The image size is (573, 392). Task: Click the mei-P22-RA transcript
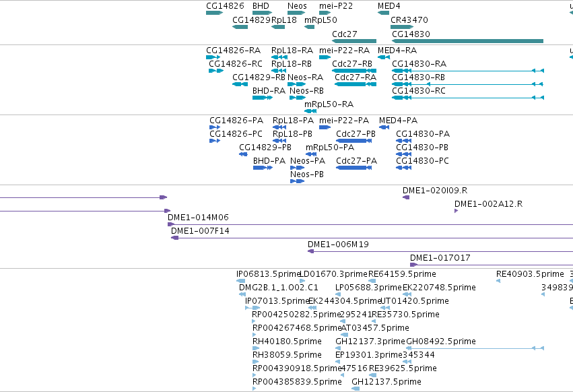[x=325, y=57]
